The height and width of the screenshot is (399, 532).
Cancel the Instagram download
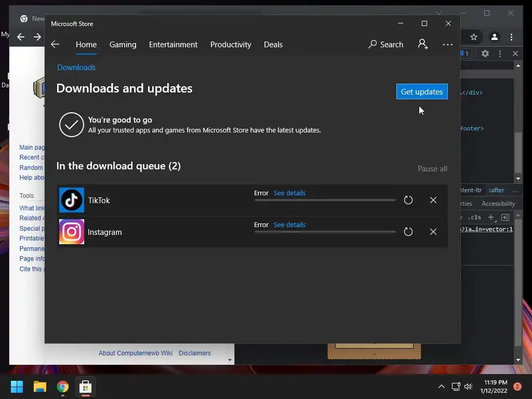[433, 232]
